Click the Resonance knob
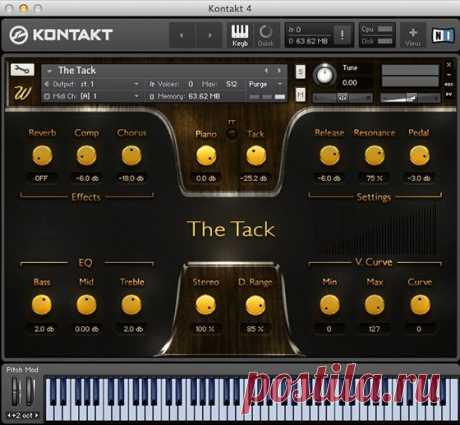 [x=374, y=156]
